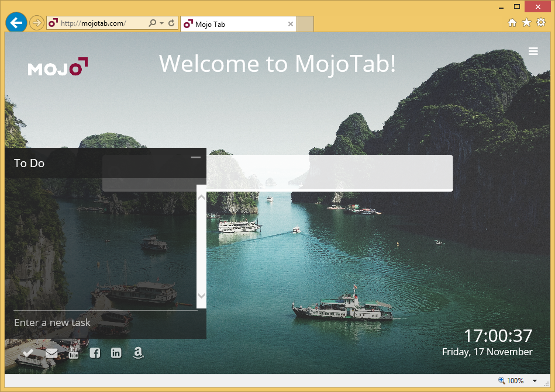Image resolution: width=555 pixels, height=392 pixels.
Task: Close the Mojo Tab tab
Action: point(291,24)
